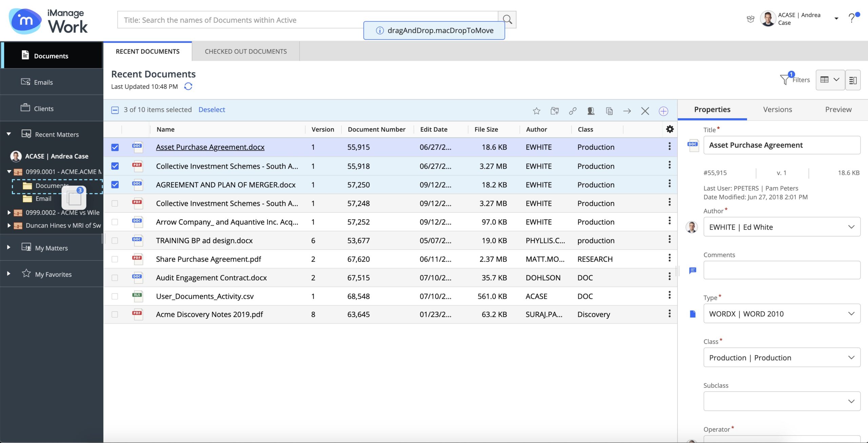Viewport: 868px width, 443px height.
Task: Click the open box icon beside the user avatar
Action: pyautogui.click(x=750, y=19)
